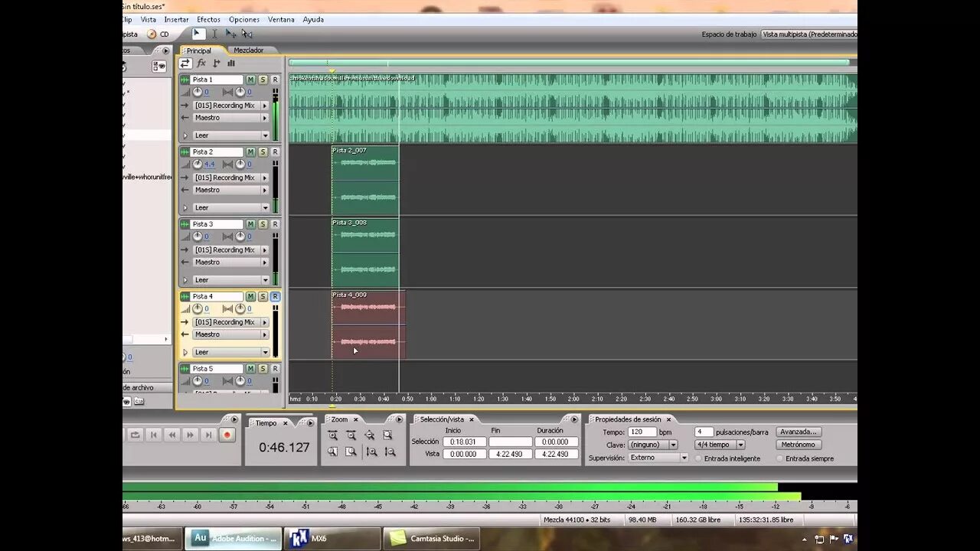Show track Sends controls
The width and height of the screenshot is (980, 551).
217,64
